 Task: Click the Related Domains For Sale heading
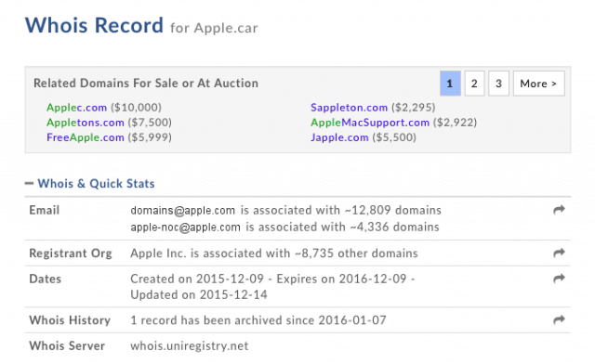click(x=146, y=83)
